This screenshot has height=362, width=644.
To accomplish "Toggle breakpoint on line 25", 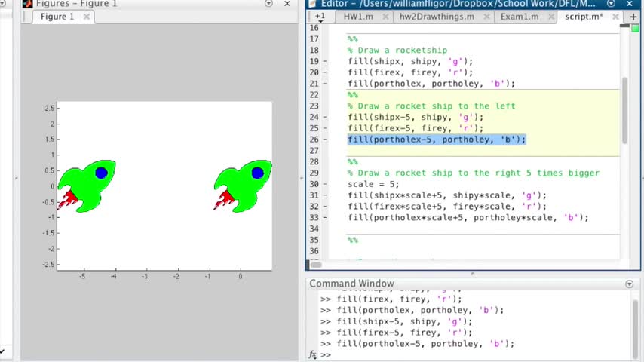I will pos(325,128).
